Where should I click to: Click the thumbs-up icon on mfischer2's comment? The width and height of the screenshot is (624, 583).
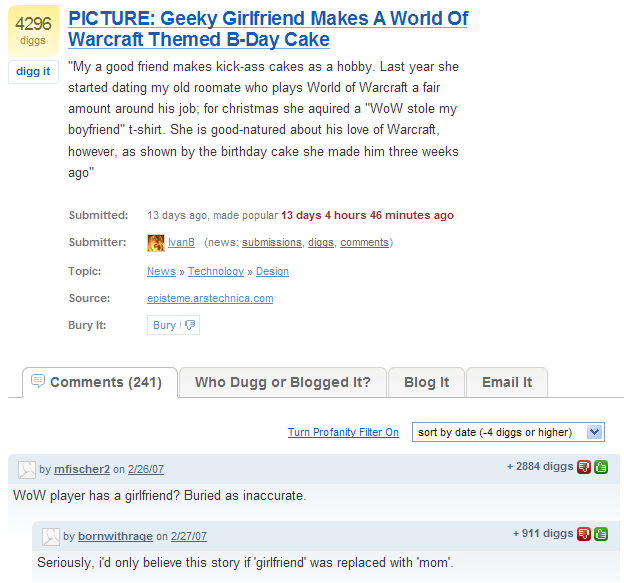pyautogui.click(x=601, y=467)
